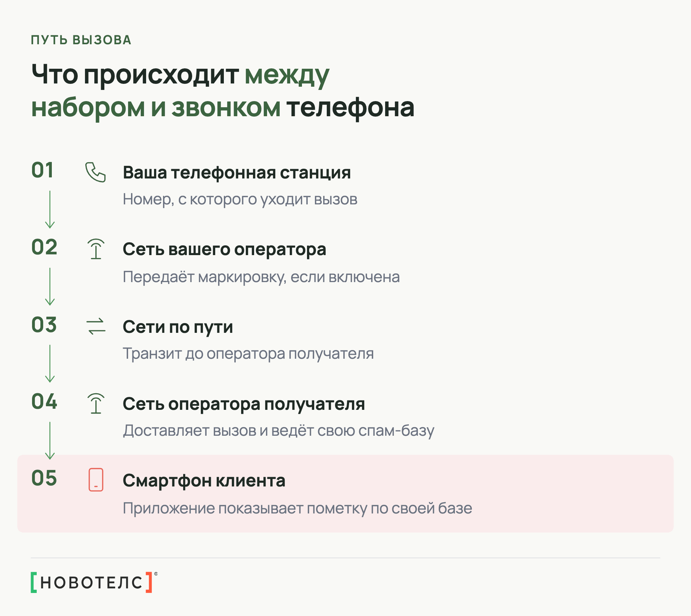Click the НОВОТЕЛС logo
The image size is (691, 616).
[94, 582]
